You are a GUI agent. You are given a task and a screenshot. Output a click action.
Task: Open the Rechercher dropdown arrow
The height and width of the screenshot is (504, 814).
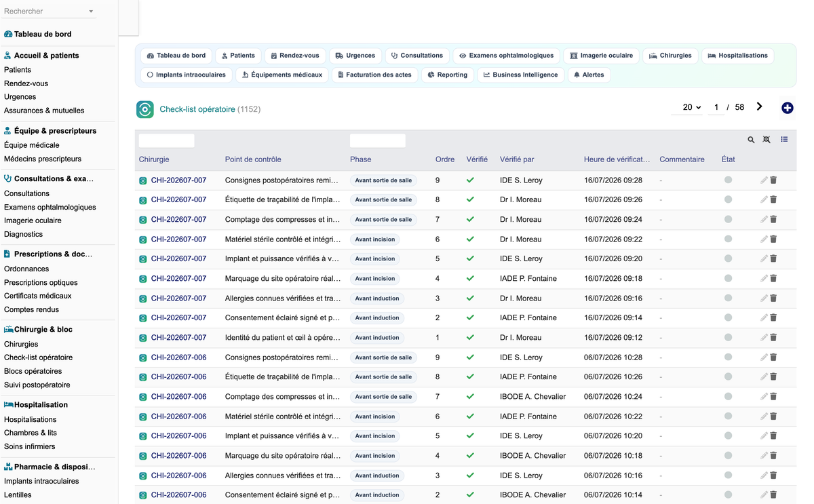tap(92, 12)
